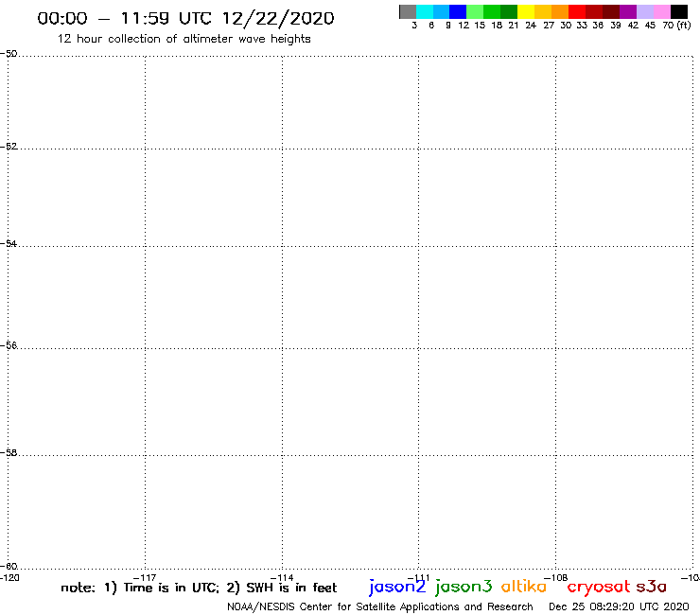Click the "42" color scale label
Screen dimensions: 700x615
[633, 26]
